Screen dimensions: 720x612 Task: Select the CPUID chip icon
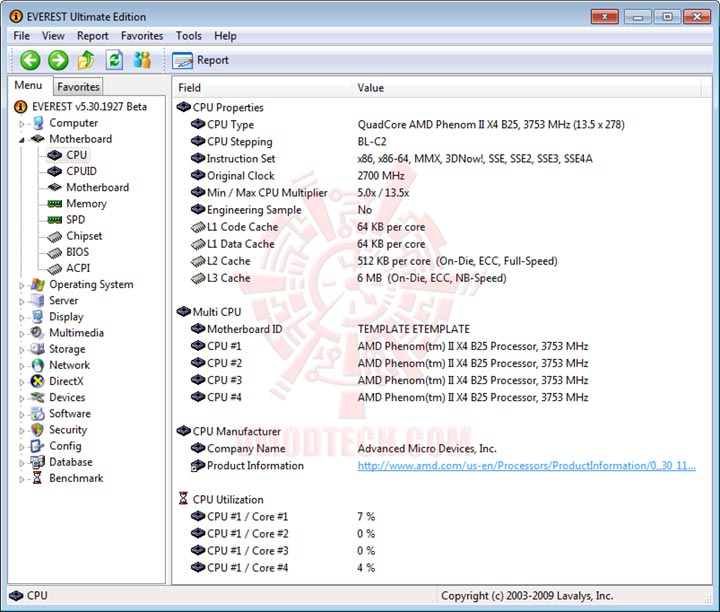click(x=55, y=171)
